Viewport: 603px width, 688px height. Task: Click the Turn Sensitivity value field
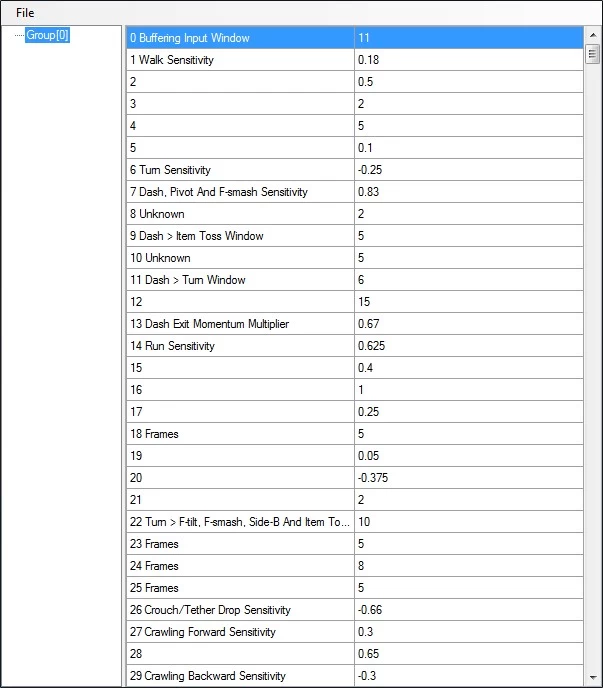point(468,170)
